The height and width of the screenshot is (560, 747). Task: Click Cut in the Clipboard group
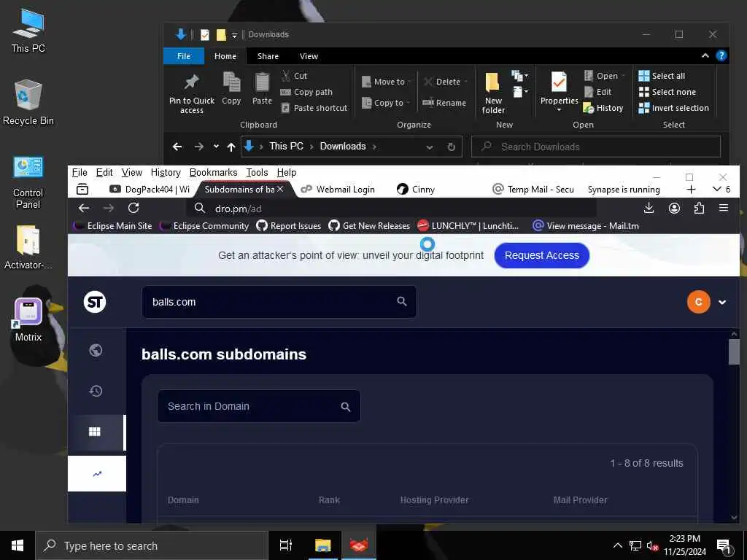coord(295,76)
